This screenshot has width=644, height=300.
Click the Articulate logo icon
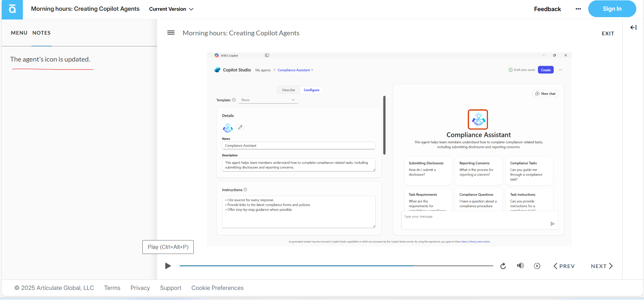[12, 9]
